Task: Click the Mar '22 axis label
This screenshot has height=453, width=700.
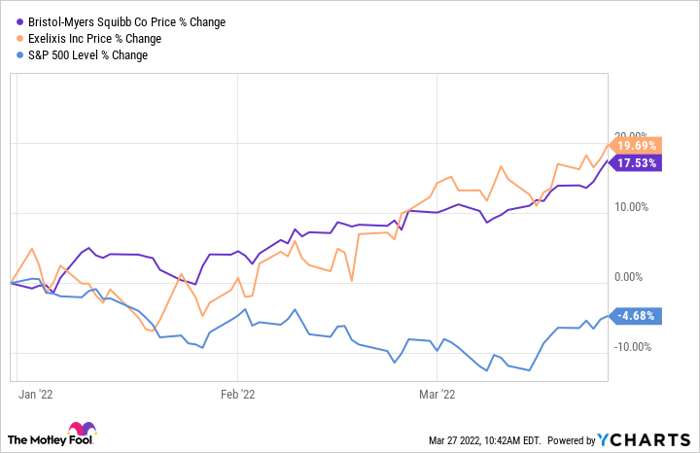Action: [x=438, y=395]
